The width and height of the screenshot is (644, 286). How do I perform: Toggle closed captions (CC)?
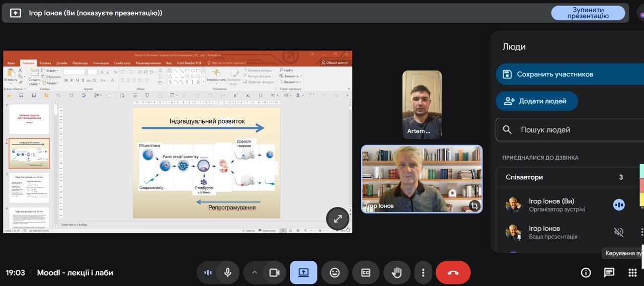click(366, 272)
